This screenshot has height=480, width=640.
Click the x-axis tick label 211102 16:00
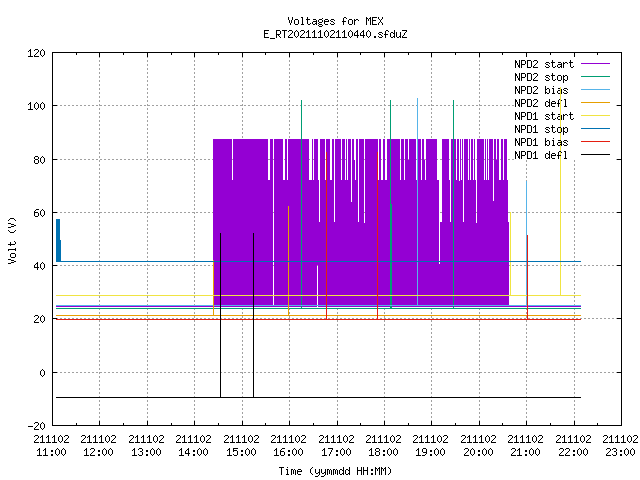coord(288,446)
